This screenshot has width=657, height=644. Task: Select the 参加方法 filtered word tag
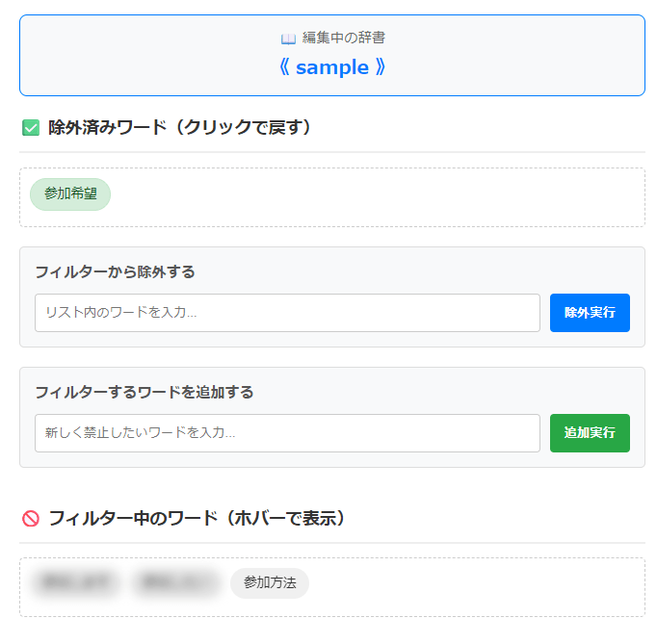click(x=270, y=582)
